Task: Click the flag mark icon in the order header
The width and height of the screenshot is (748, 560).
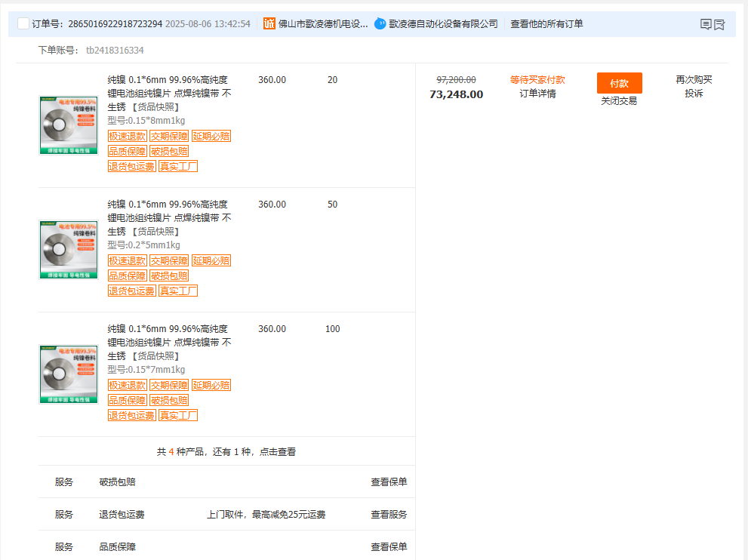Action: pos(719,24)
